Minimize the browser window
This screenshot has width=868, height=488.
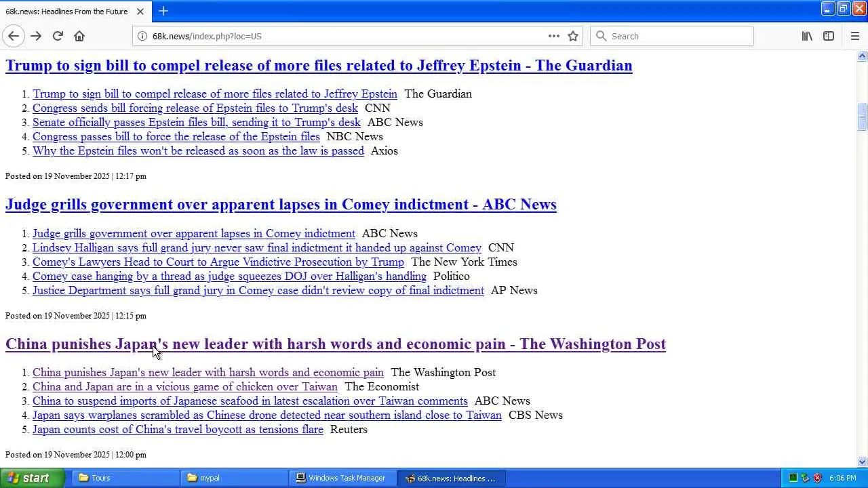coord(827,9)
